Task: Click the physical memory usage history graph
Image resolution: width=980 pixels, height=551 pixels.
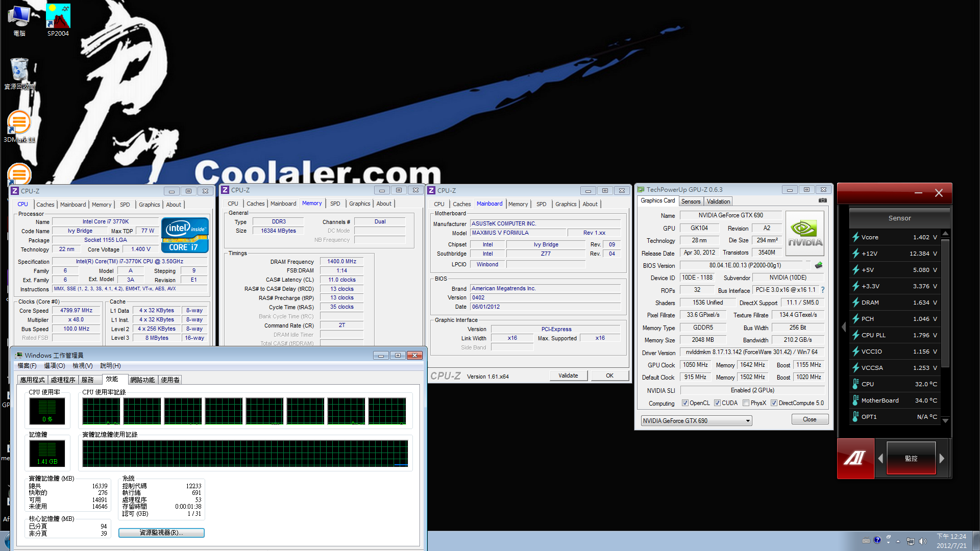Action: click(x=245, y=454)
